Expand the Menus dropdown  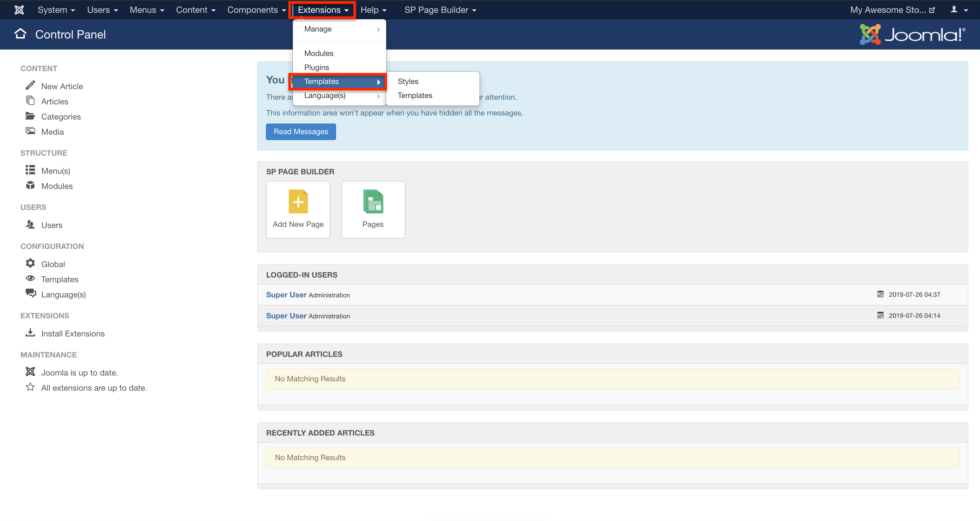pyautogui.click(x=147, y=10)
